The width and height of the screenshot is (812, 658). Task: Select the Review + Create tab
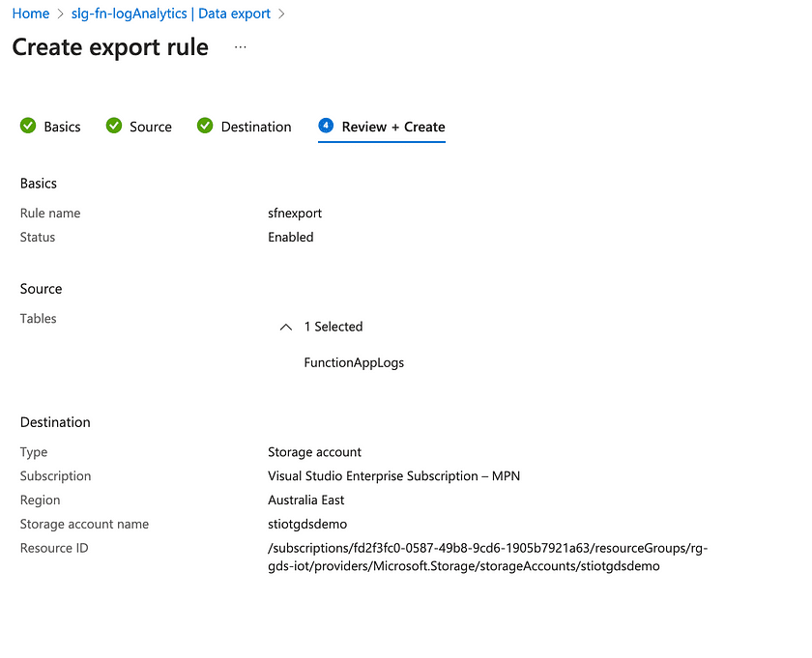coord(393,127)
